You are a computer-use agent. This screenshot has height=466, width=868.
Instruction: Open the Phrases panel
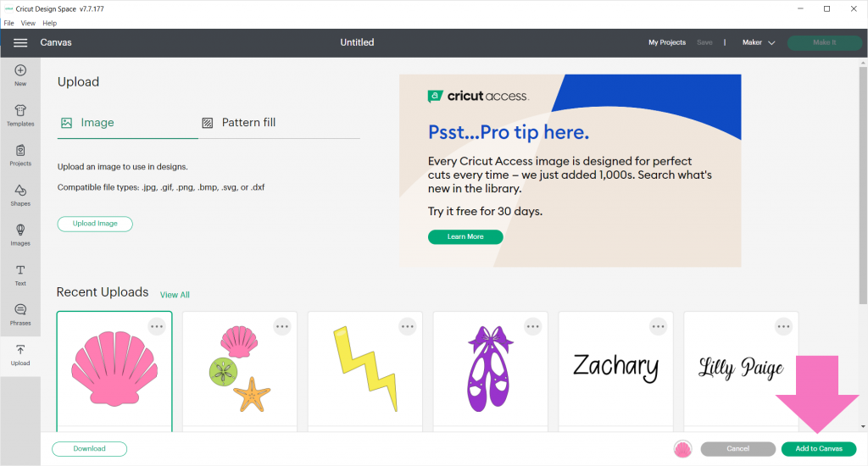[20, 314]
